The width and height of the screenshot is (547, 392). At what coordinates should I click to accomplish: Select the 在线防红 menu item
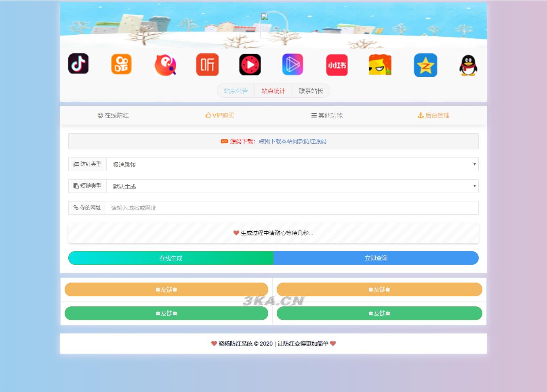point(114,115)
